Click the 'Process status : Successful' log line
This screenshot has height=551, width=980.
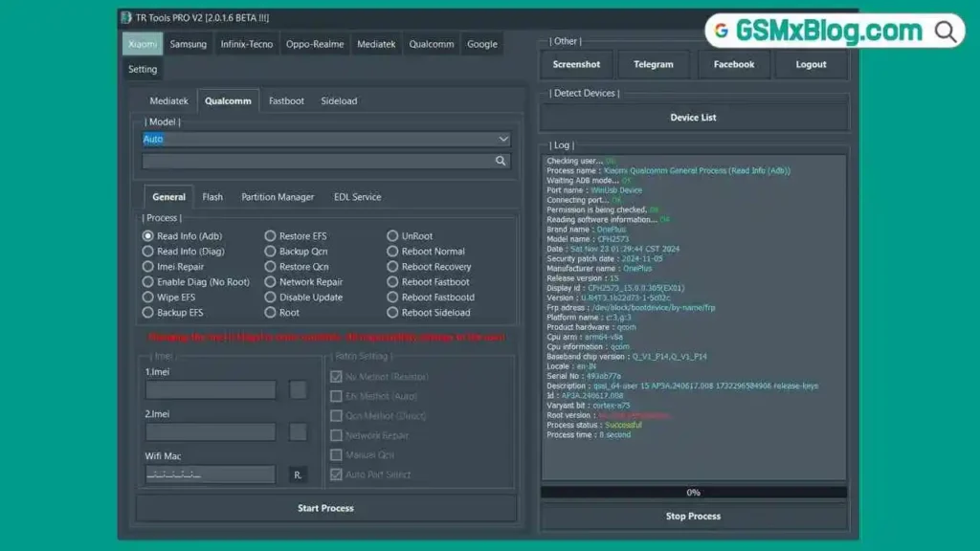(x=593, y=425)
